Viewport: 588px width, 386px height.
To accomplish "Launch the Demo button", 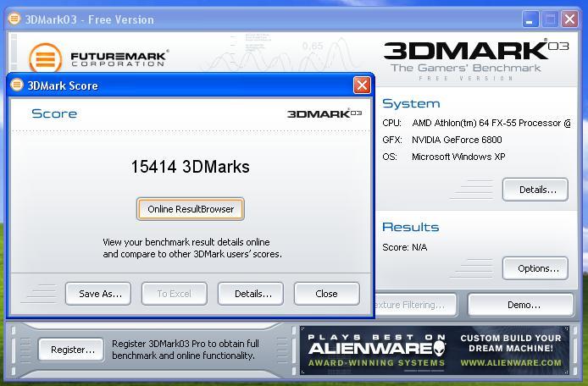I will 521,305.
